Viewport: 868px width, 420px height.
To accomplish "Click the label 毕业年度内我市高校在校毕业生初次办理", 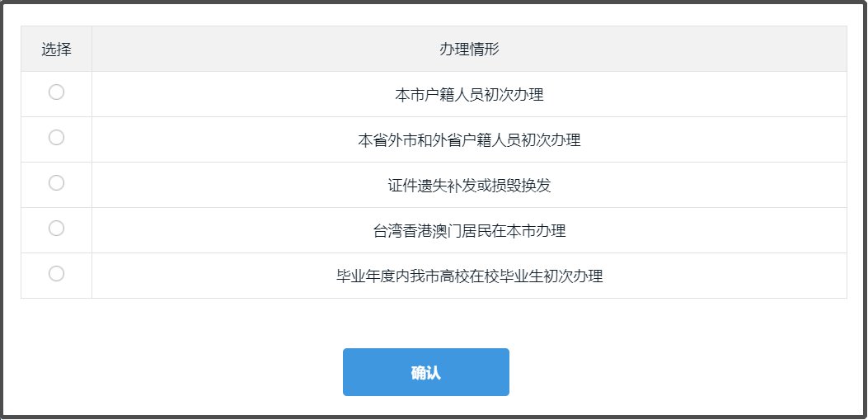I will point(469,276).
